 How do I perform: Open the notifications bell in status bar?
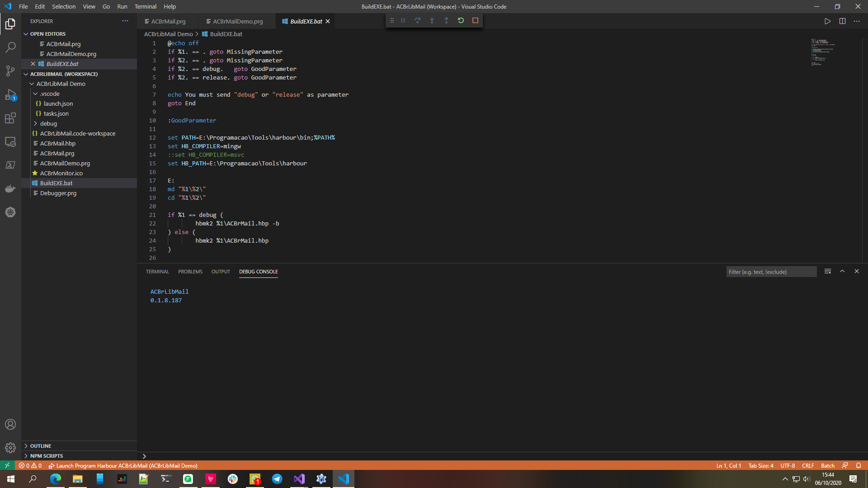pos(859,465)
